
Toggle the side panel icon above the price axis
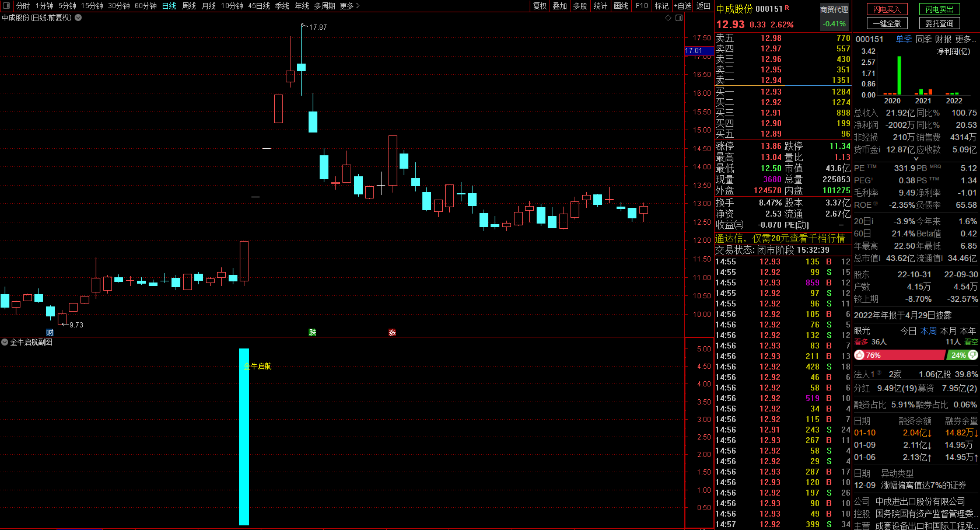pyautogui.click(x=679, y=18)
